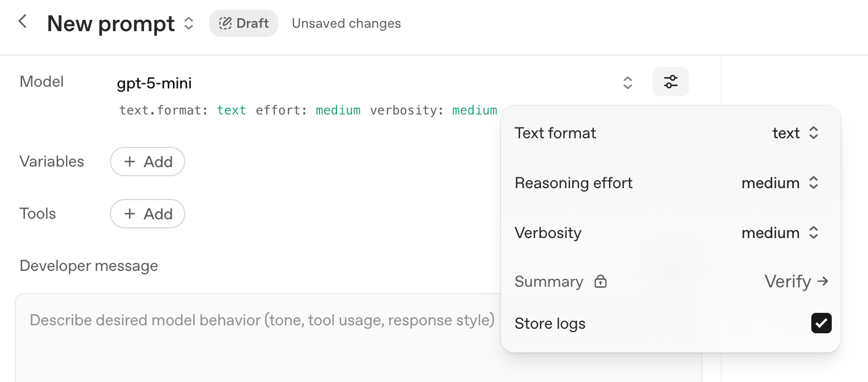
Task: Click Add to create a variable
Action: (147, 162)
